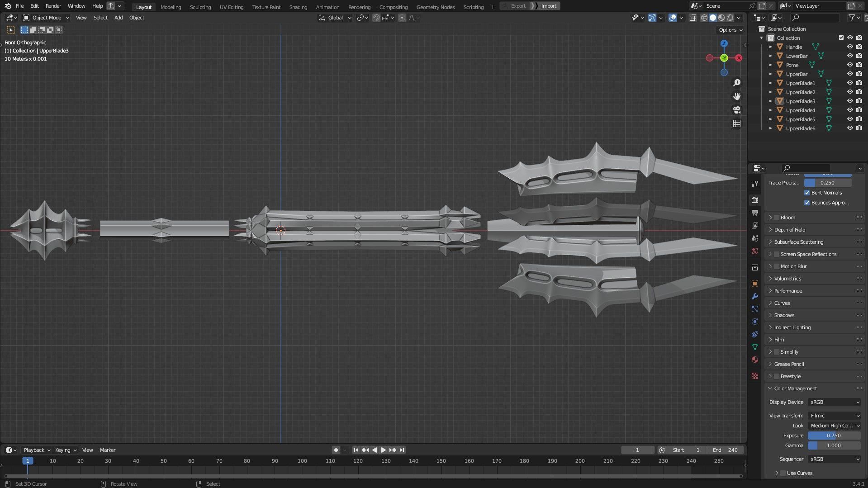Viewport: 868px width, 488px height.
Task: Open the Render menu
Action: pyautogui.click(x=53, y=6)
